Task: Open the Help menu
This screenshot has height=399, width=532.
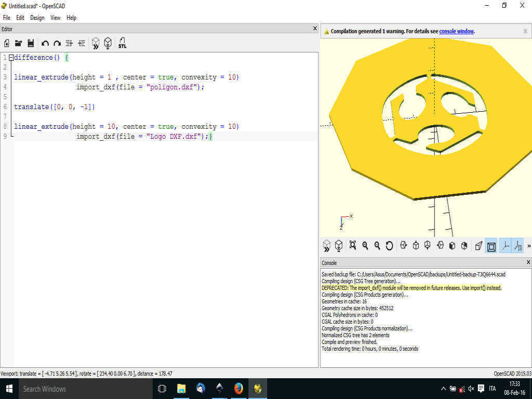Action: [x=71, y=18]
